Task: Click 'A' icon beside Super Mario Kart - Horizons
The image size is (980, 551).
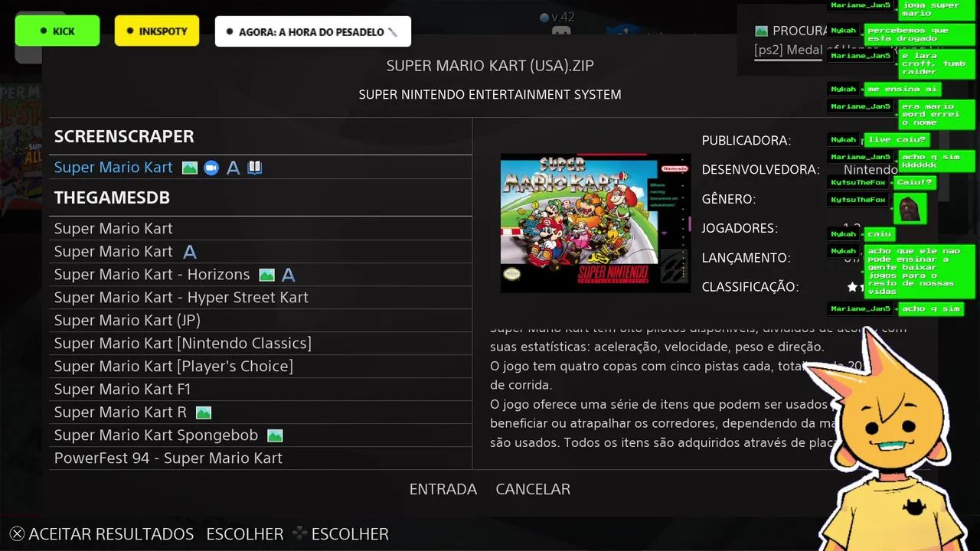Action: click(288, 275)
